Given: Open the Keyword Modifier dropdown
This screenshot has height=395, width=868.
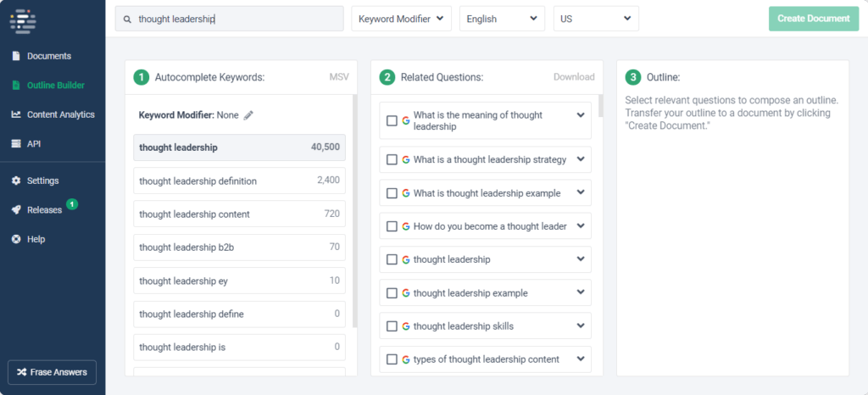Looking at the screenshot, I should point(401,19).
